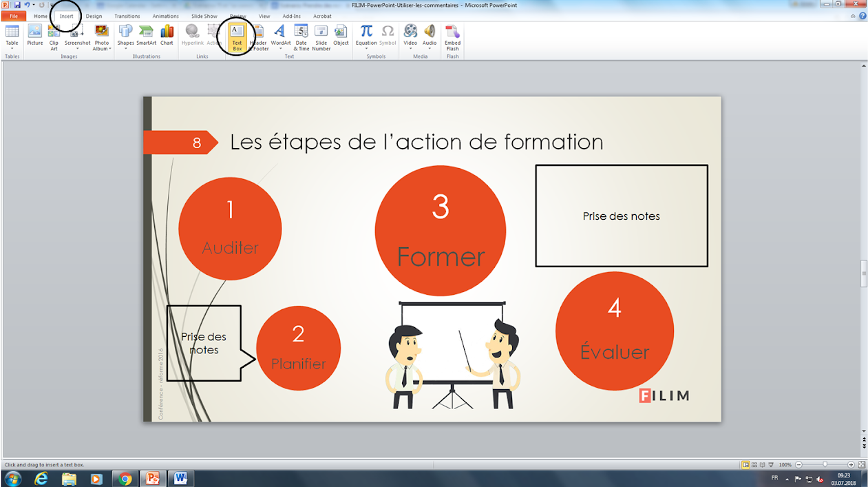This screenshot has width=868, height=487.
Task: Switch to Normal view in status bar
Action: tap(745, 465)
